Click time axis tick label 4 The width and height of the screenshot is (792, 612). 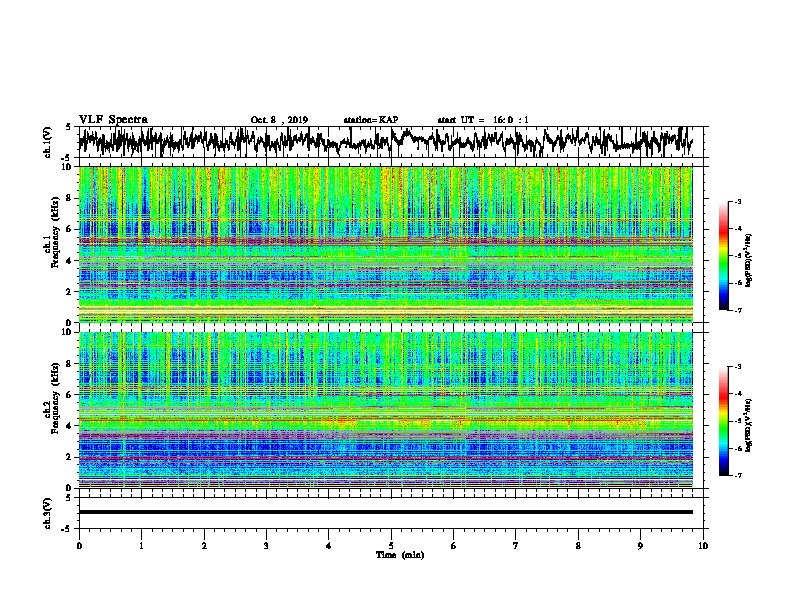329,546
